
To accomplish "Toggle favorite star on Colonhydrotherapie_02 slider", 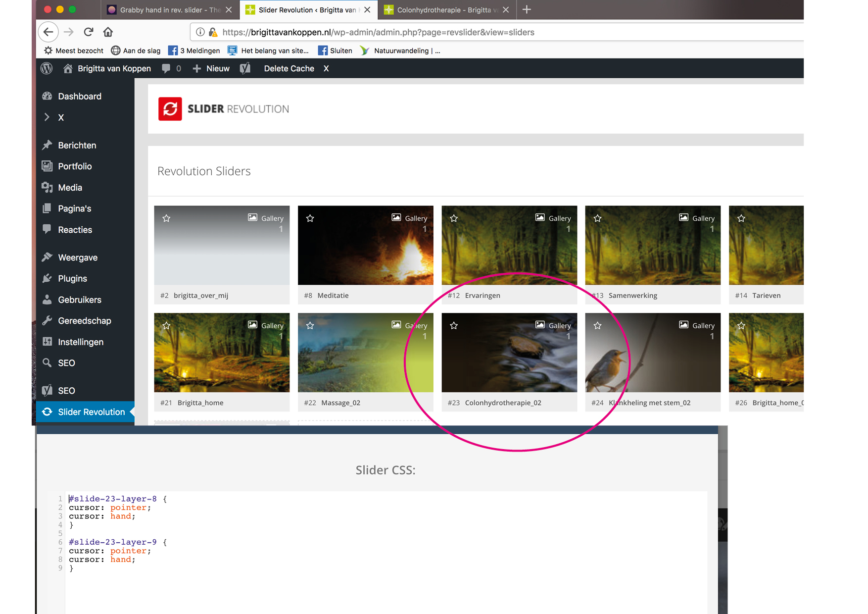I will [x=454, y=326].
